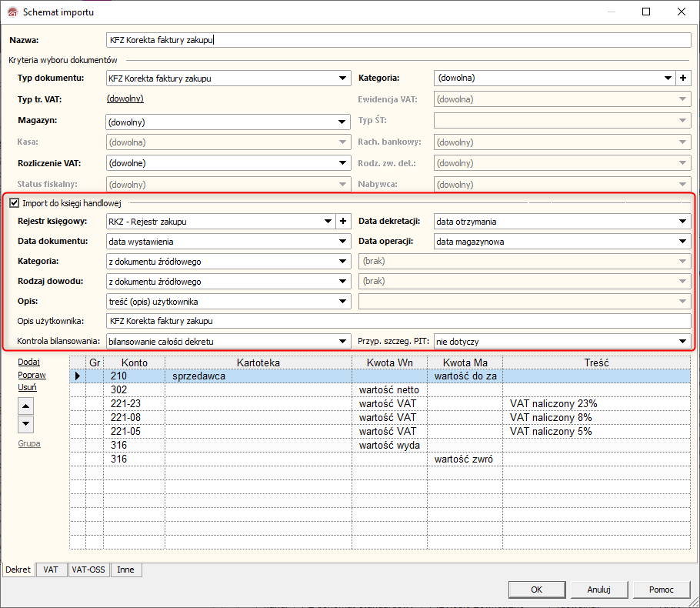This screenshot has height=608, width=700.
Task: Click the Kartoteka column header
Action: click(x=258, y=362)
